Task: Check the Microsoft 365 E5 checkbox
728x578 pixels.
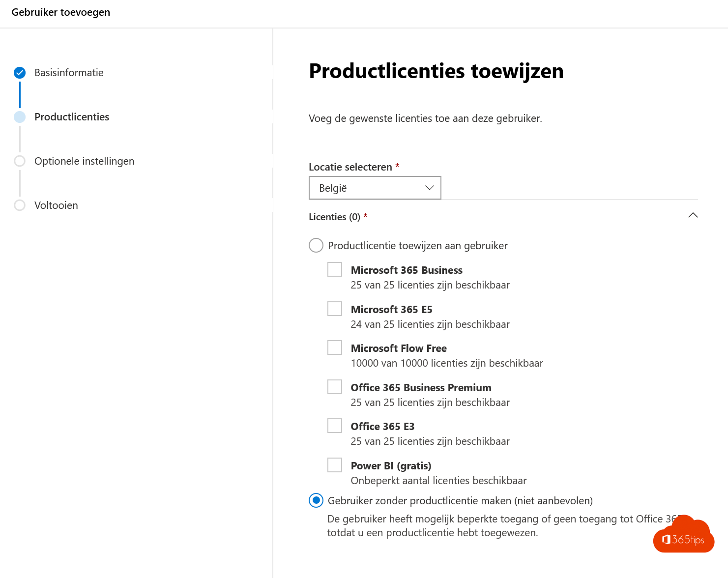Action: point(335,309)
